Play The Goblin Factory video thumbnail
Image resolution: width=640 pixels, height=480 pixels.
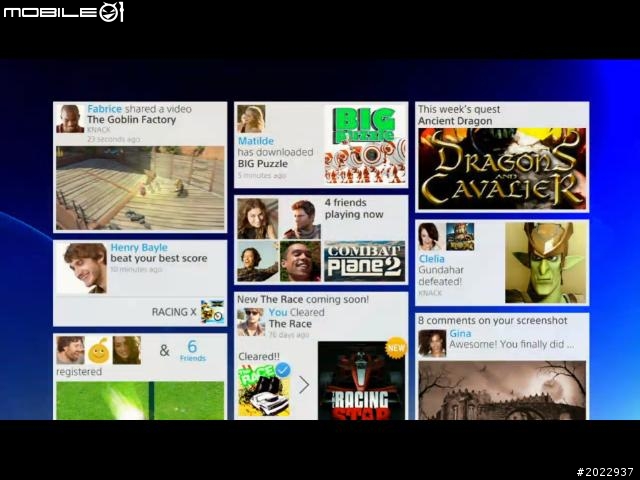pos(140,188)
